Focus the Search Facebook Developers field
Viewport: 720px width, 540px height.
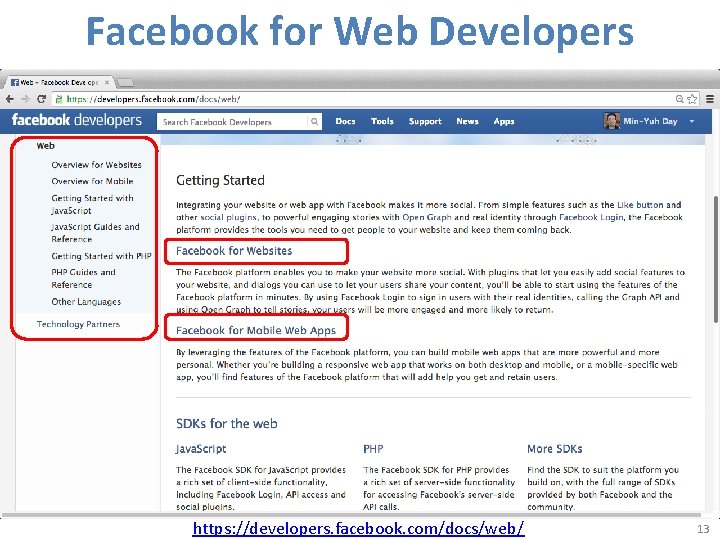click(232, 122)
